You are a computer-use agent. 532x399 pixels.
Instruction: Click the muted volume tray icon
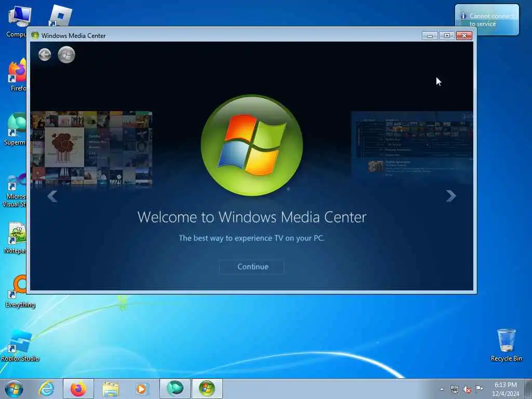coord(467,390)
